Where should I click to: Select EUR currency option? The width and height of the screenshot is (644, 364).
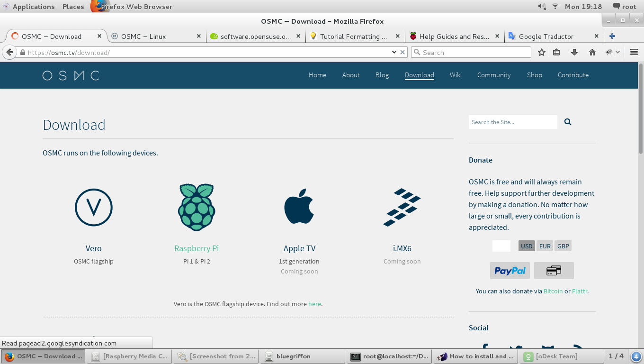pos(545,246)
